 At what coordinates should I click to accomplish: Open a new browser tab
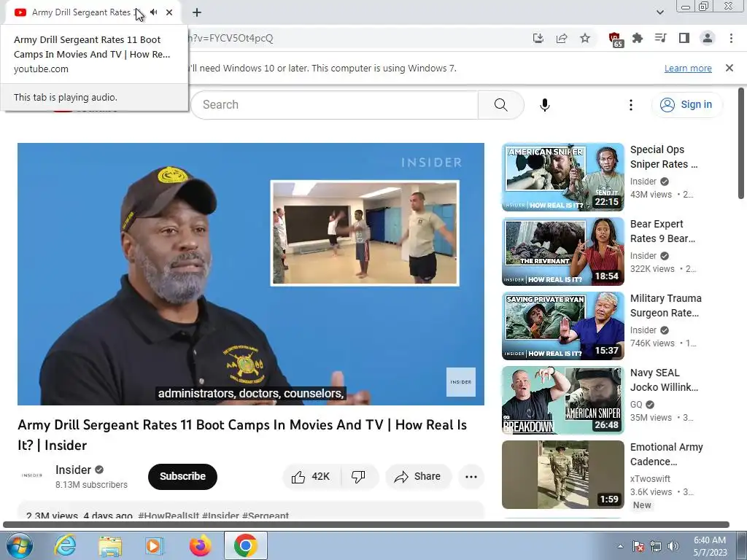(x=197, y=12)
